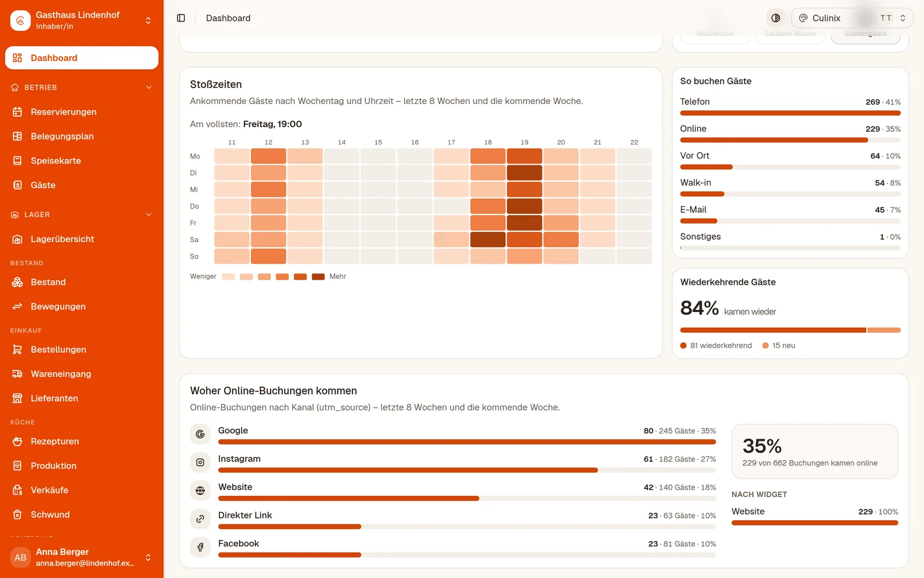
Task: Click Saturday 18:00 heatmap cell
Action: (x=488, y=239)
